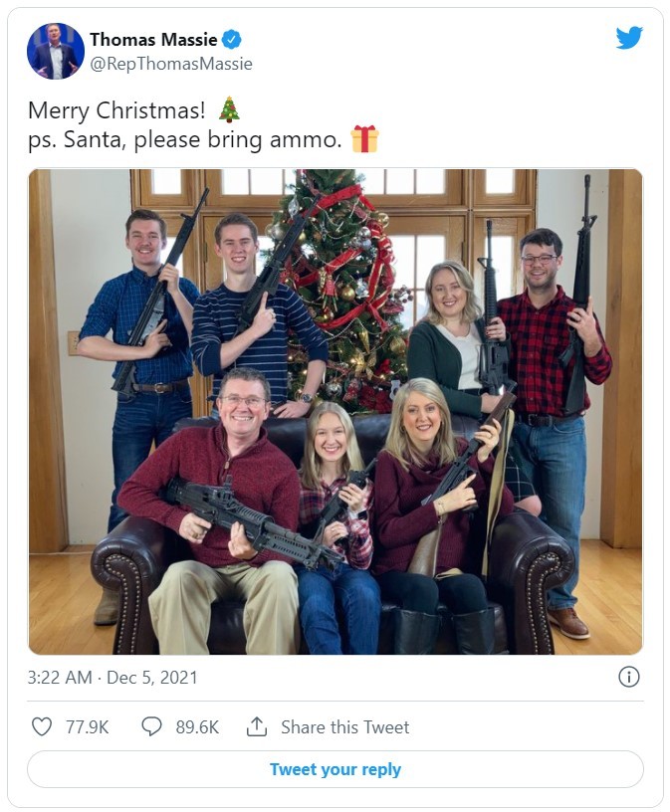Click the Twitter bird logo

pos(628,38)
